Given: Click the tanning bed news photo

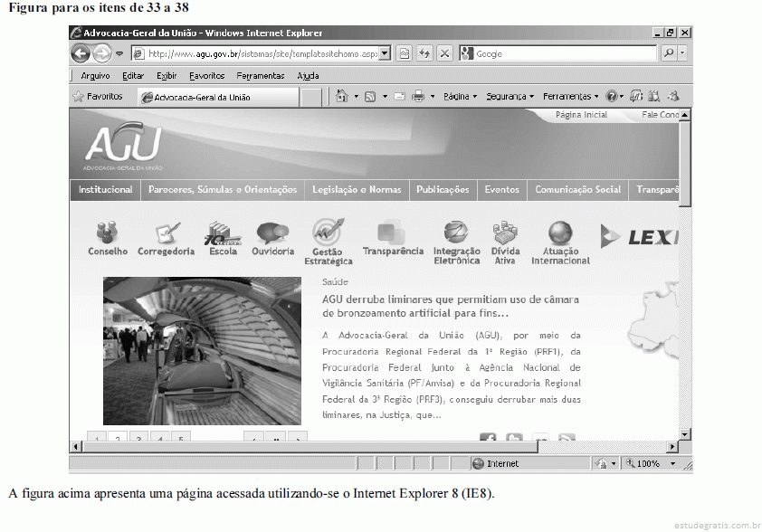Looking at the screenshot, I should coord(202,351).
